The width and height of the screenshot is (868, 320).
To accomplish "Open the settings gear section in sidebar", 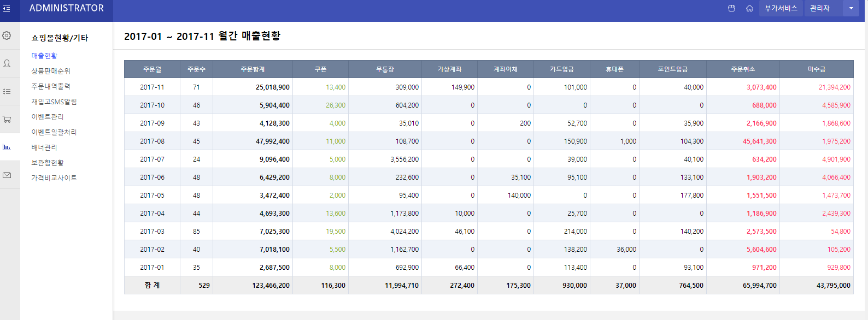I will (x=7, y=35).
